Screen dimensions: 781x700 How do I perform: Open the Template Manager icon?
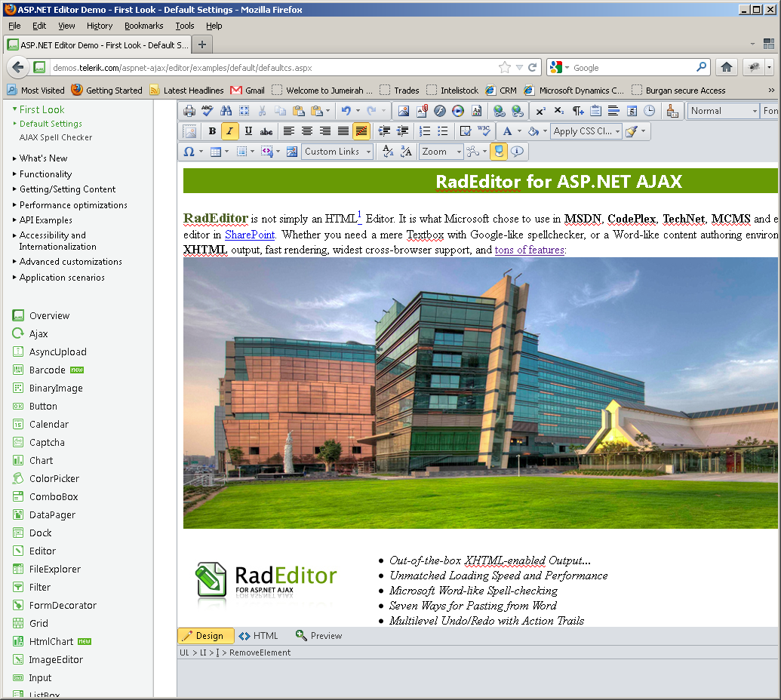point(477,111)
